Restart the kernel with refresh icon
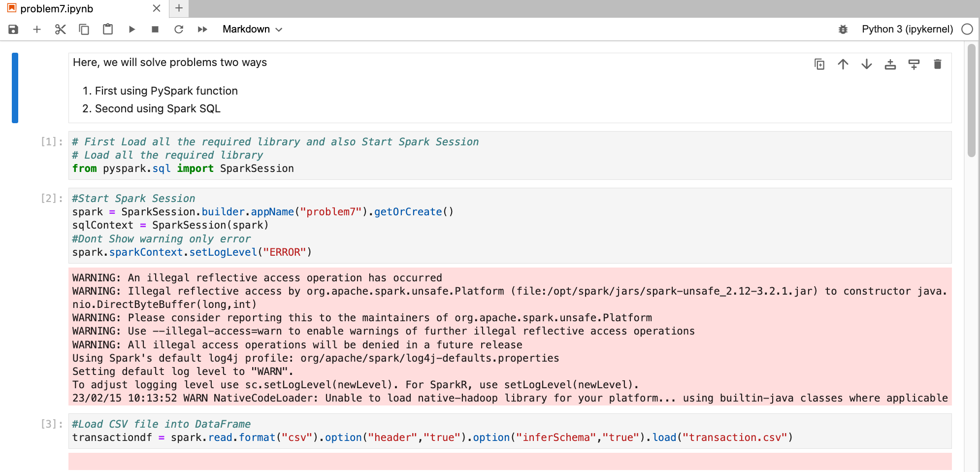Image resolution: width=980 pixels, height=472 pixels. point(179,30)
